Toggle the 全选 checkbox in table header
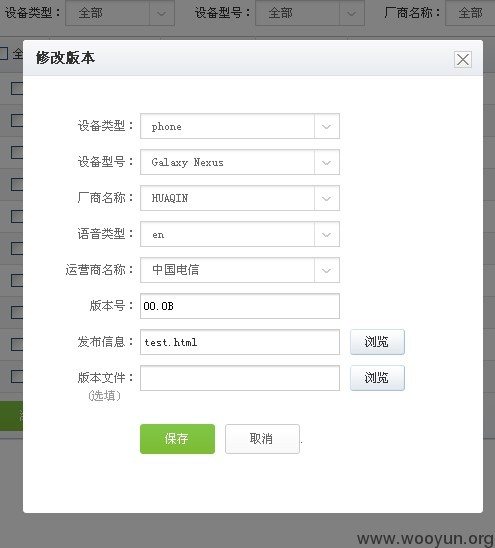This screenshot has height=548, width=495. click(x=3, y=53)
